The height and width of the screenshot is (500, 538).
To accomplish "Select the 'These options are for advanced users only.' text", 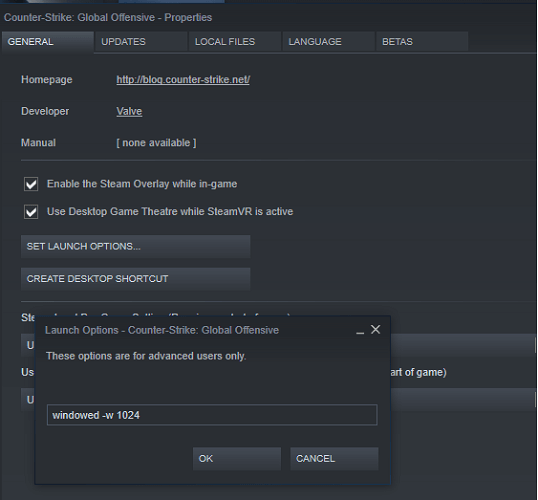I will click(146, 356).
